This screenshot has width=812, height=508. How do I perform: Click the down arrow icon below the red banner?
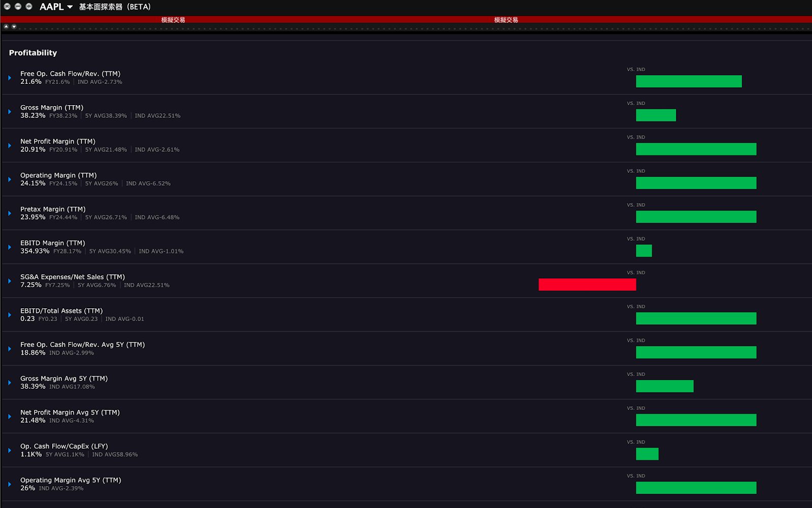point(14,26)
